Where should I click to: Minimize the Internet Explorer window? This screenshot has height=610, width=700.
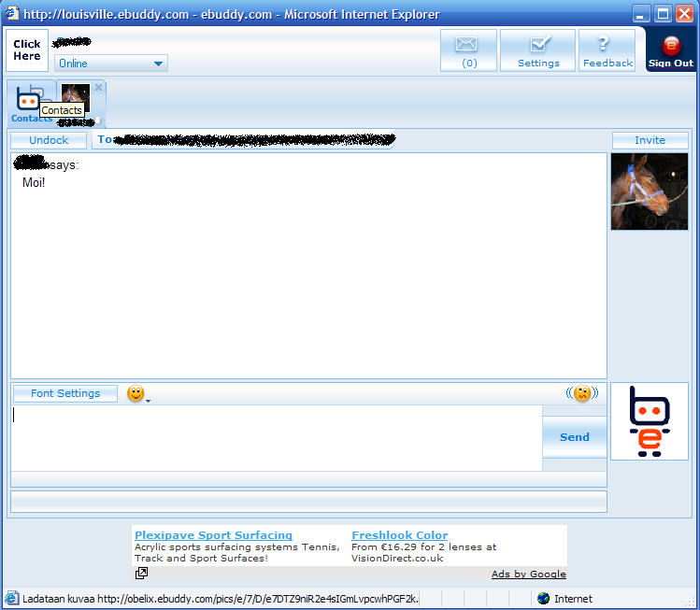[x=640, y=13]
